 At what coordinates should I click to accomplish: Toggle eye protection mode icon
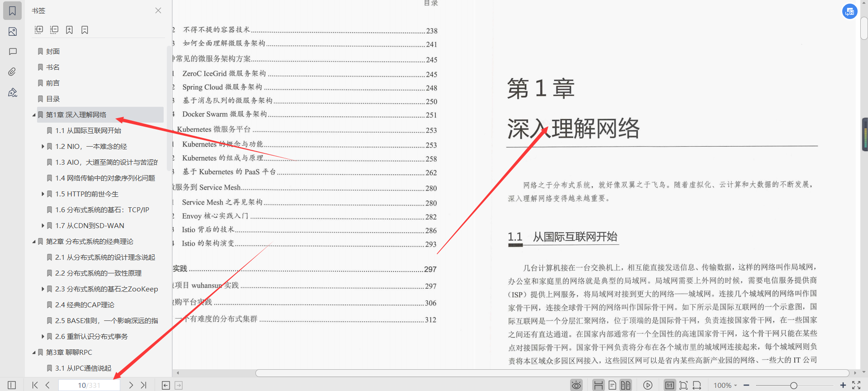(576, 385)
